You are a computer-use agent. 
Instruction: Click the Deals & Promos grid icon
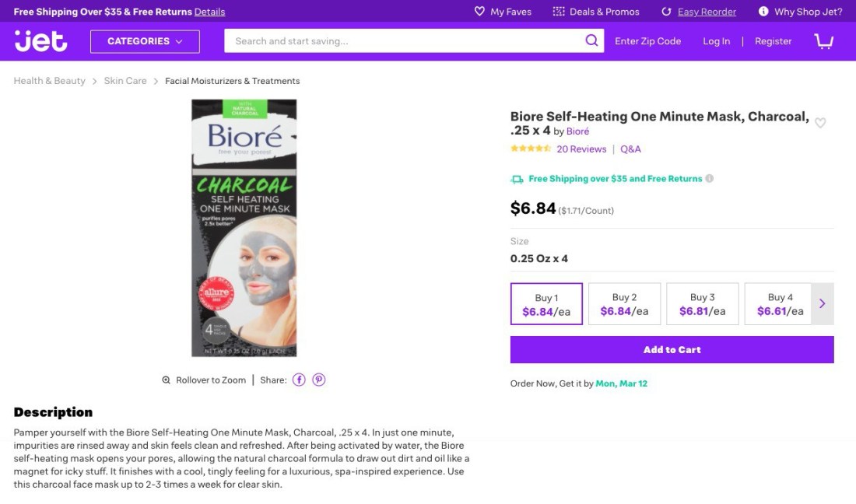558,12
